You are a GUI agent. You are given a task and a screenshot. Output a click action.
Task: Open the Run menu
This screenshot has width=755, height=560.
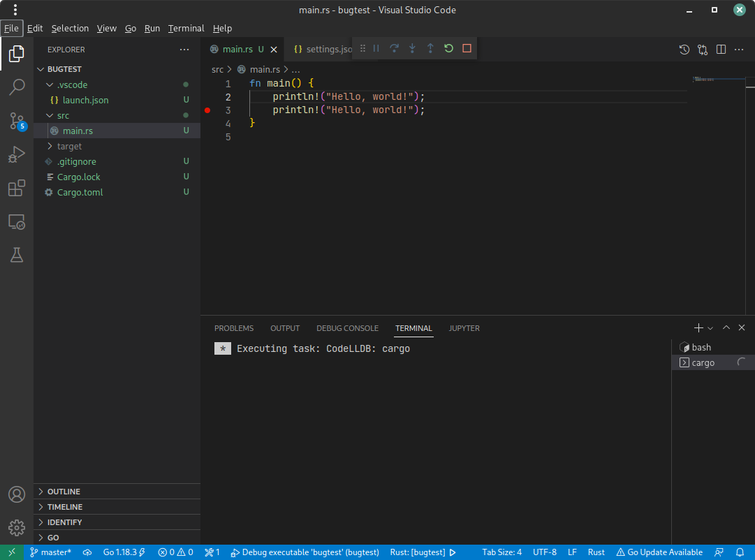tap(152, 29)
